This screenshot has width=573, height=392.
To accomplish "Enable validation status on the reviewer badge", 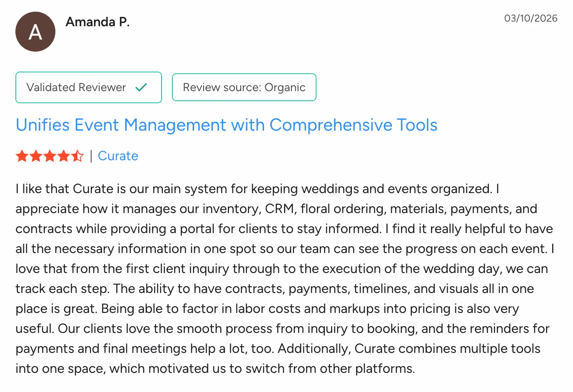I will (x=88, y=87).
